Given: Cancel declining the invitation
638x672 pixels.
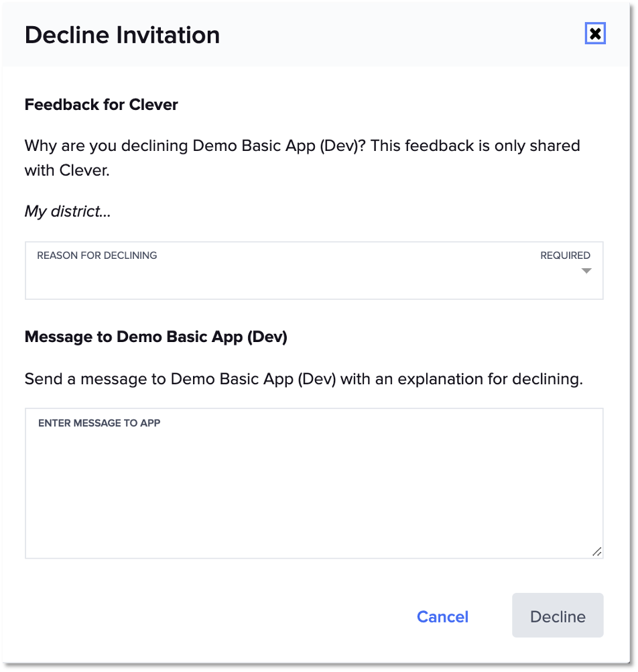Looking at the screenshot, I should pos(442,616).
